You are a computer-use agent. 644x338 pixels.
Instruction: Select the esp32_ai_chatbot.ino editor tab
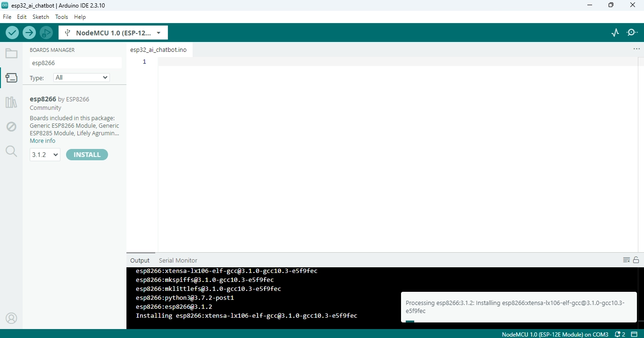159,49
